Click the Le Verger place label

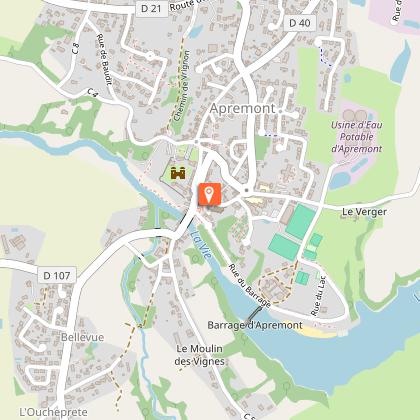[365, 212]
